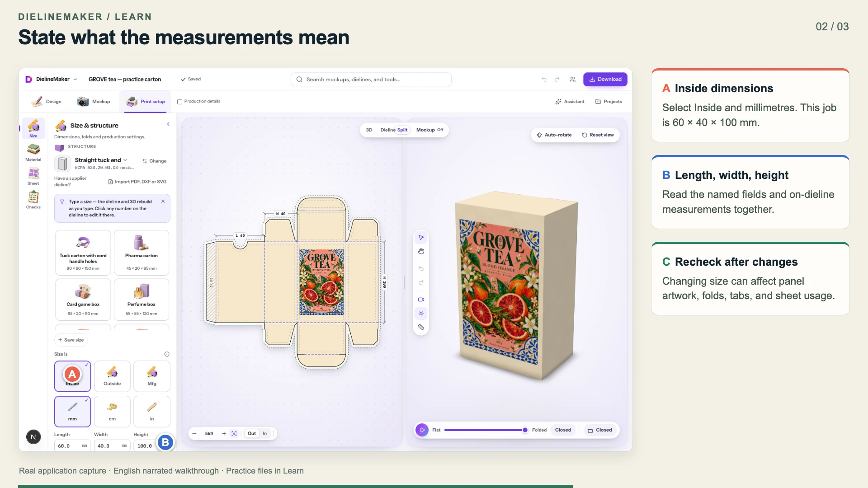Select cm units
This screenshot has width=868, height=488.
point(112,412)
